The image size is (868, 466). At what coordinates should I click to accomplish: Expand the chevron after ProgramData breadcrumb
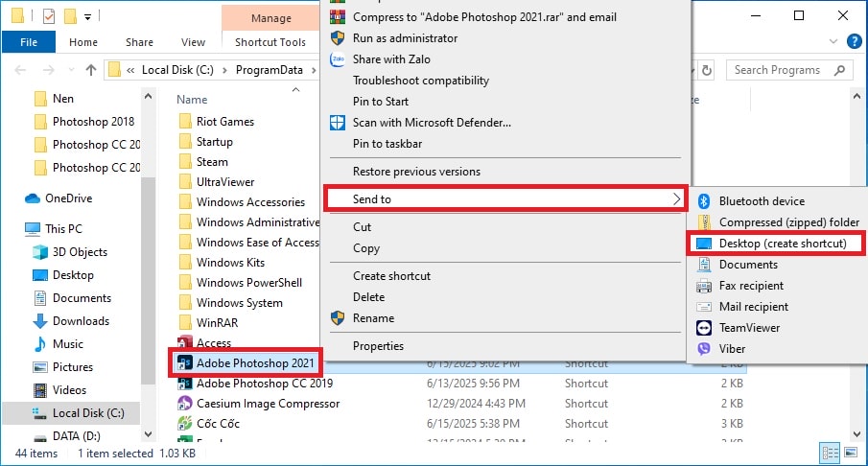(x=314, y=70)
